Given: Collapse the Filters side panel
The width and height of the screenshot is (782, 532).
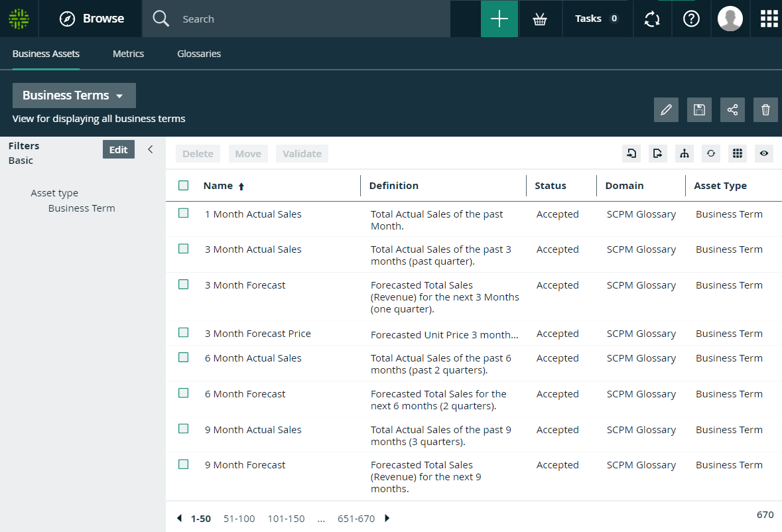Looking at the screenshot, I should (151, 149).
